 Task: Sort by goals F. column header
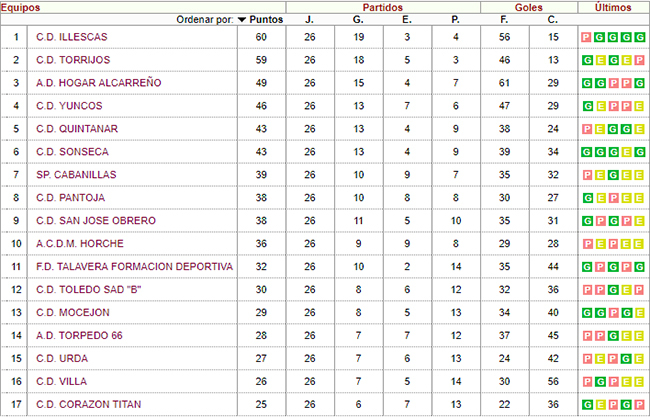[504, 19]
